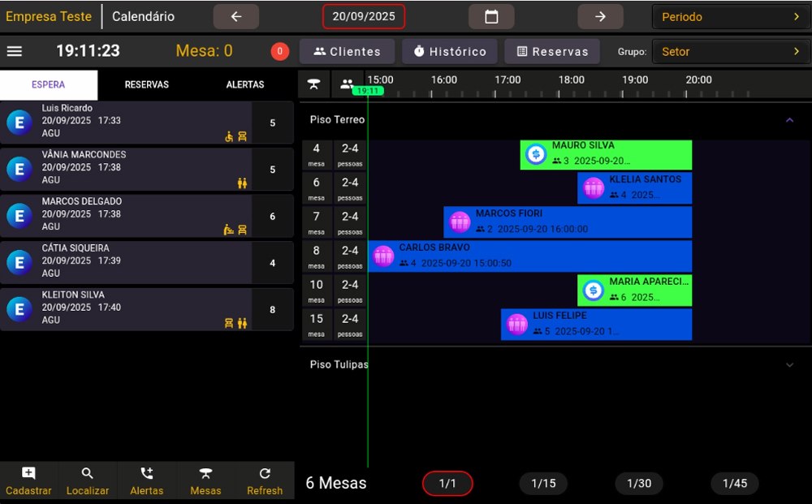
Task: Open the Periodo dropdown
Action: pyautogui.click(x=731, y=16)
